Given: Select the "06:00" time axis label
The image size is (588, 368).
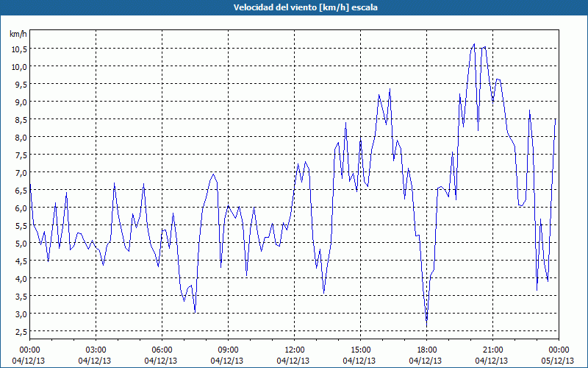Looking at the screenshot, I should point(162,350).
